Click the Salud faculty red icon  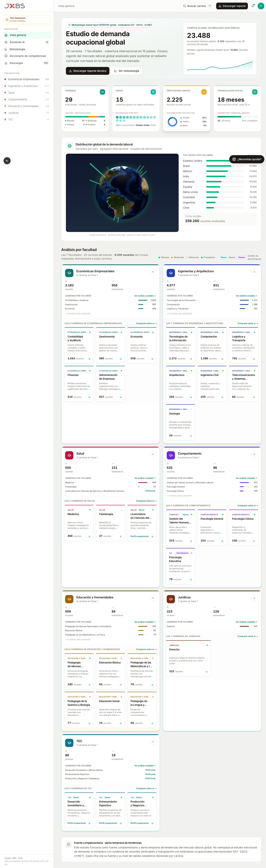point(69,456)
